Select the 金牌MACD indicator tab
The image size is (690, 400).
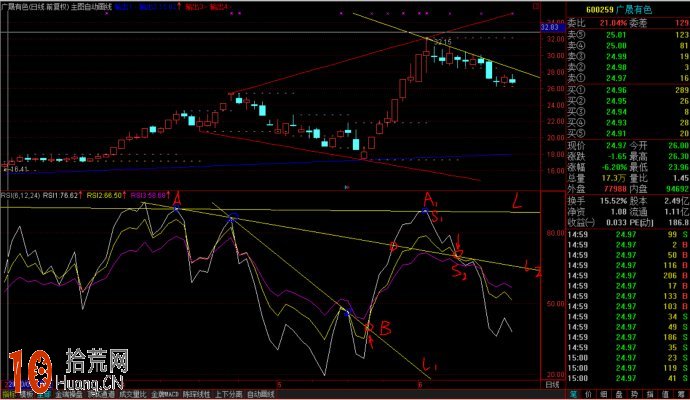click(x=165, y=394)
